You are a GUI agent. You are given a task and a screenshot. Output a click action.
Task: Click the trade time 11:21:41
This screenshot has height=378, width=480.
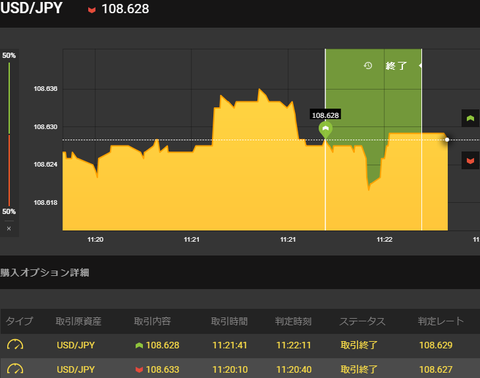click(x=230, y=345)
